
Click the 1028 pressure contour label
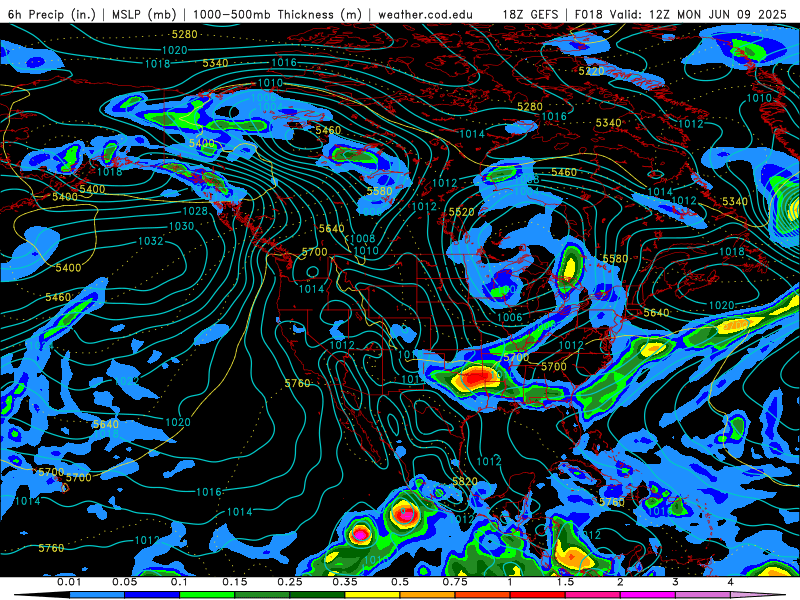click(x=195, y=211)
